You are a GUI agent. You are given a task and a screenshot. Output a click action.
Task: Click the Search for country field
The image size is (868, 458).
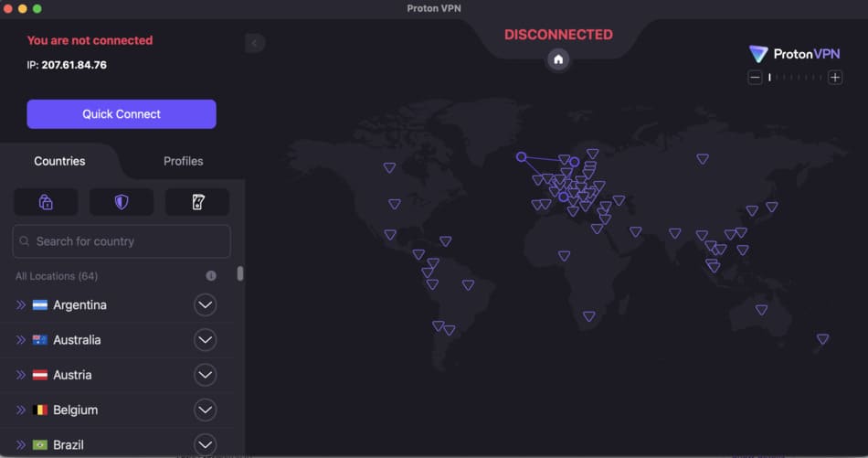(122, 241)
